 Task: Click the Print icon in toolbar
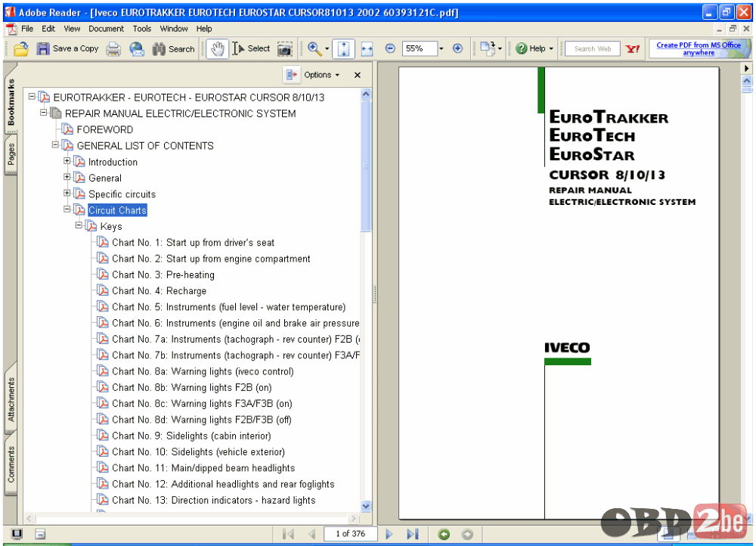[x=114, y=48]
